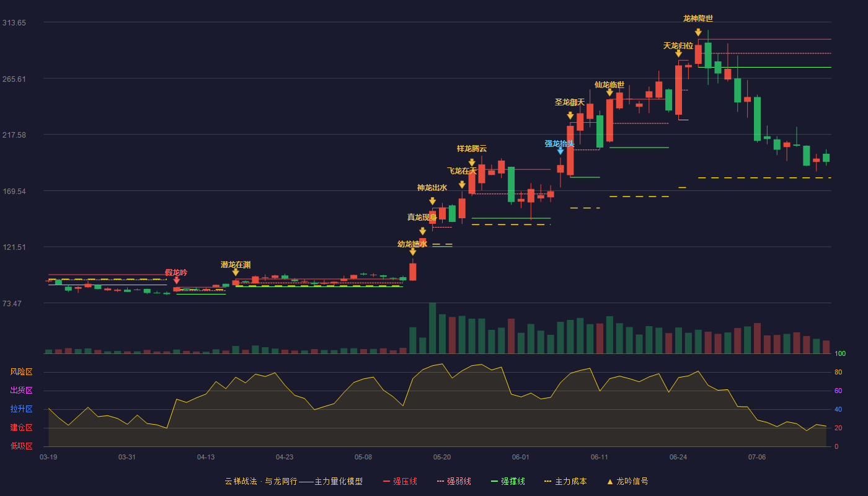Select the 06-24 date axis label
Screen dimensions: 868x496
(x=678, y=457)
